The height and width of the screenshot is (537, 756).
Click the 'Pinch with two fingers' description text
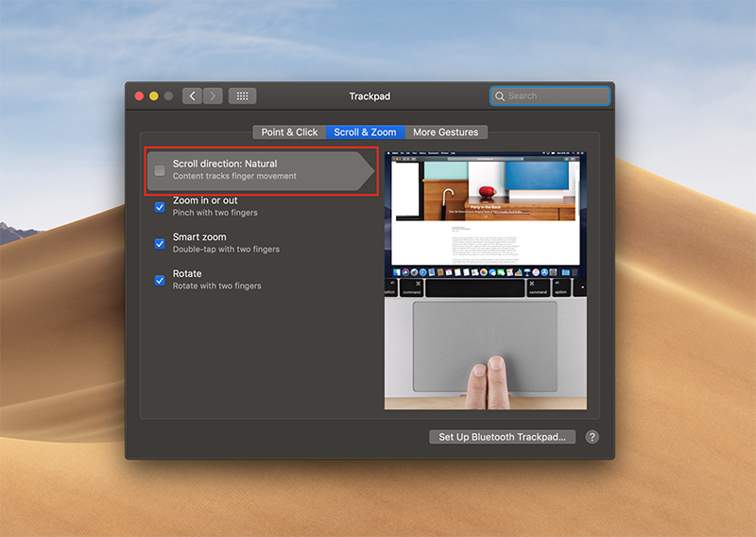click(215, 213)
